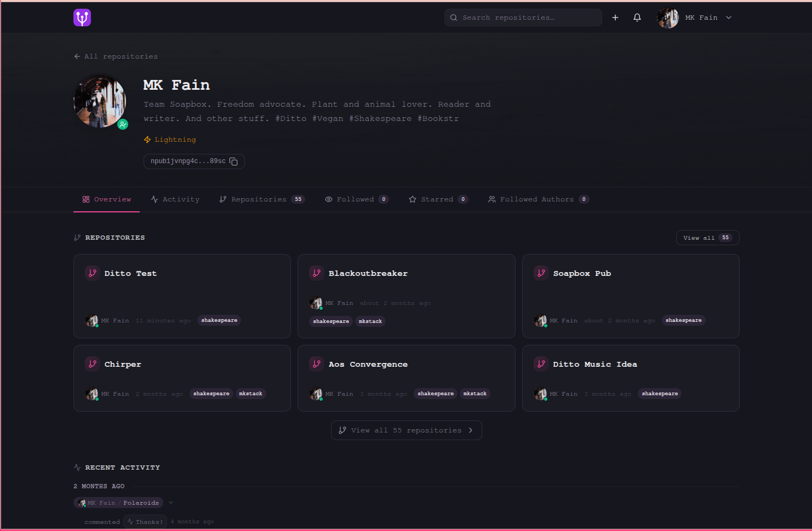812x531 pixels.
Task: Copy the npub key with copy icon
Action: [x=233, y=161]
